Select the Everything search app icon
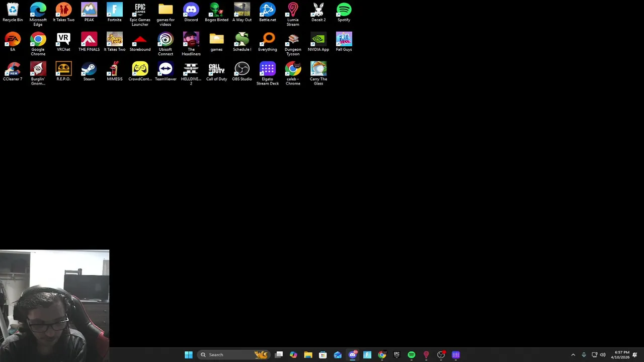Viewport: 644px width, 362px height. click(x=267, y=42)
